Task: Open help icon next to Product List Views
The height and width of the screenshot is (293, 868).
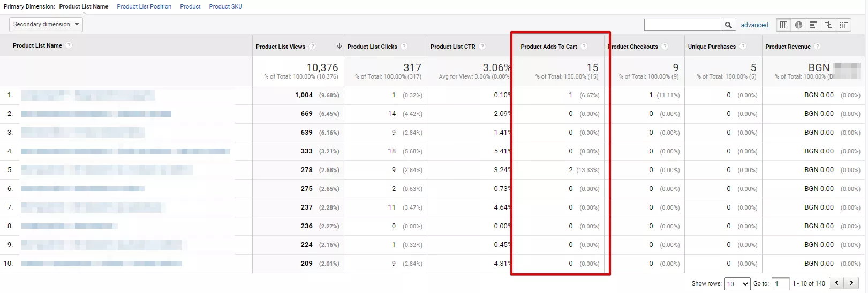Action: pos(313,47)
